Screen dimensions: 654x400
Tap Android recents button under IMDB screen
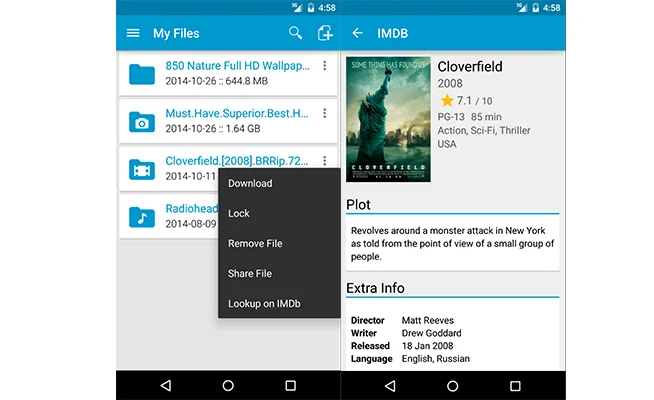[x=515, y=385]
